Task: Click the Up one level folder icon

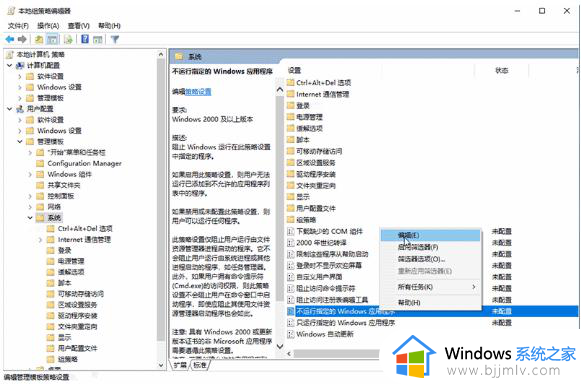Action: tap(39, 39)
